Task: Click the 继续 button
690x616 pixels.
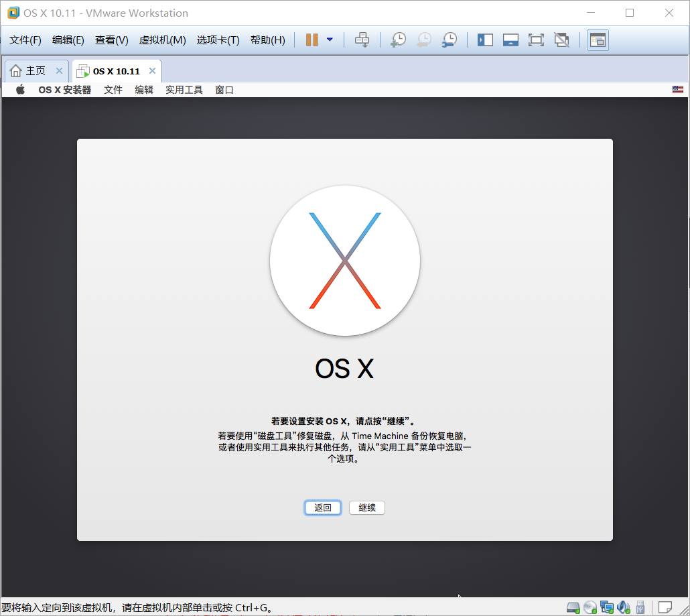Action: [367, 507]
